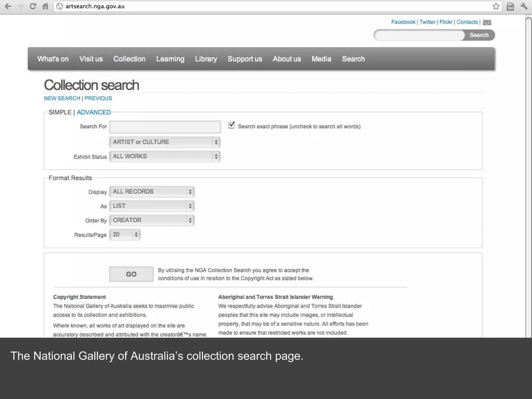Click the NEW SEARCH link
This screenshot has width=532, height=399.
[62, 98]
